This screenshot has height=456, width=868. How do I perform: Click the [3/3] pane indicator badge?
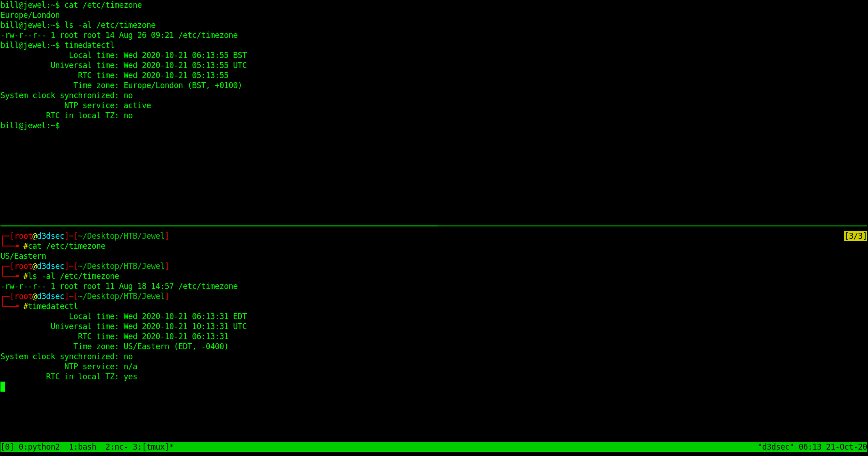coord(856,236)
